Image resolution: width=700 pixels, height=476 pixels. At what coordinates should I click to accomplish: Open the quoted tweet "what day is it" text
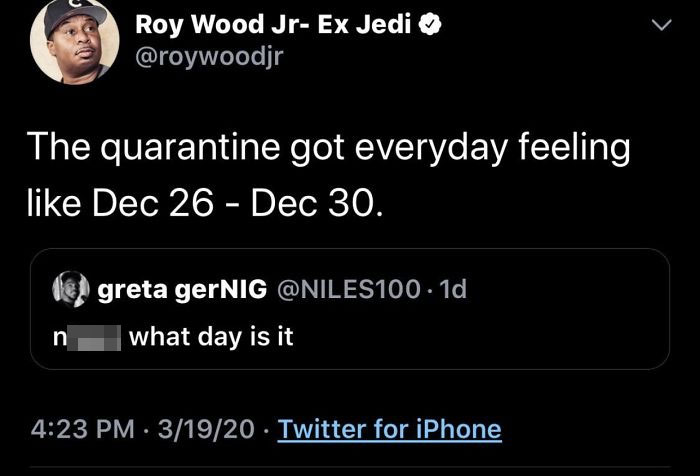tap(211, 337)
